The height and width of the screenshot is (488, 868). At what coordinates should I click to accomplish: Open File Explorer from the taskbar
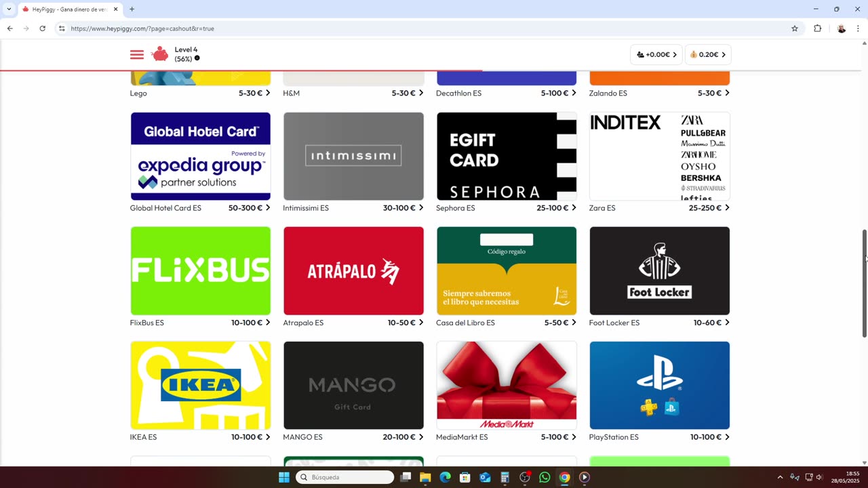(x=425, y=477)
